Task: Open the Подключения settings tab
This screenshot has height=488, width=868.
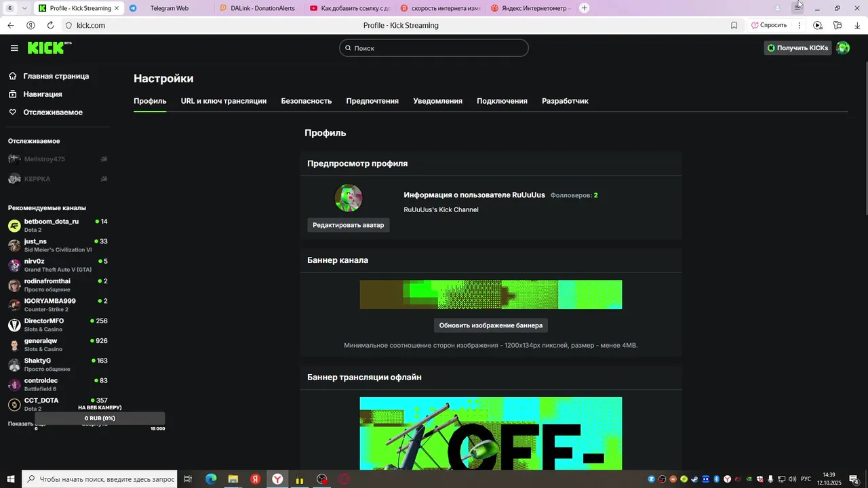Action: (x=502, y=101)
